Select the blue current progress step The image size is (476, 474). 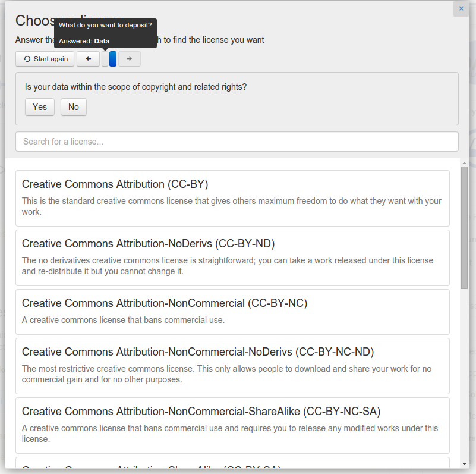(x=113, y=59)
